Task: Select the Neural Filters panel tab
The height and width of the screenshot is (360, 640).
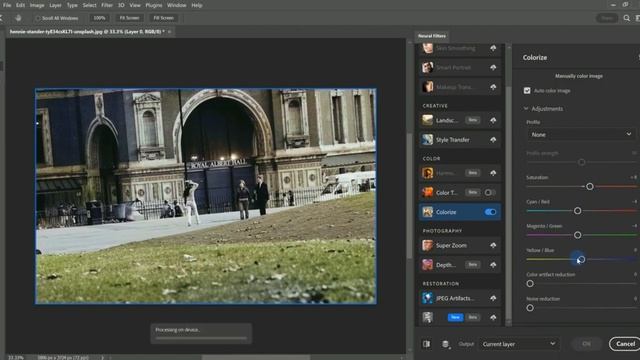Action: tap(431, 36)
